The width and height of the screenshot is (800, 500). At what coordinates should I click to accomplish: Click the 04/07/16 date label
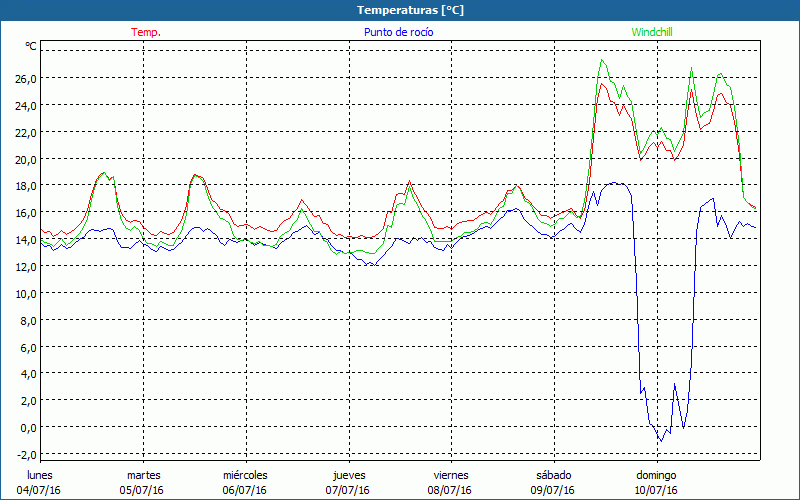(40, 490)
